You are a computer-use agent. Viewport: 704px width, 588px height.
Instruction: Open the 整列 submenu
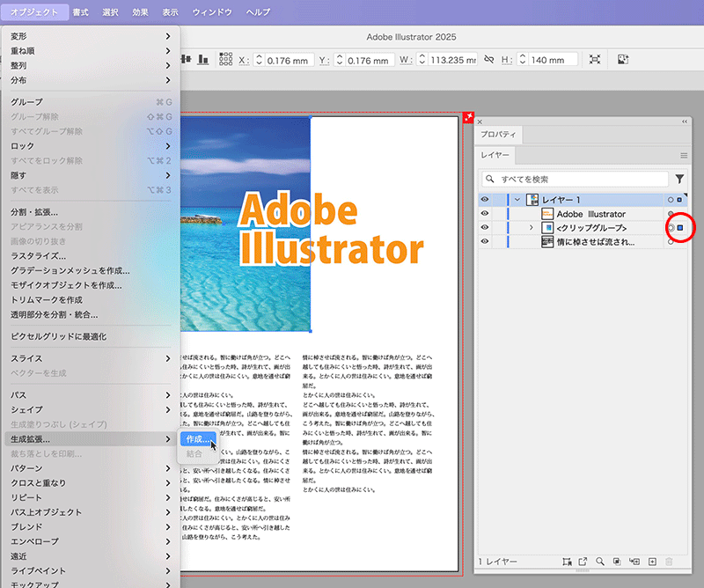91,66
